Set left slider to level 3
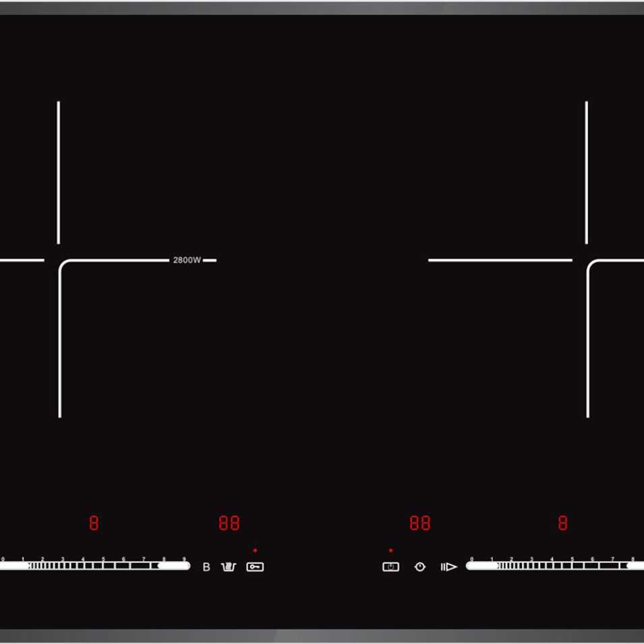644x644 pixels. [x=63, y=566]
